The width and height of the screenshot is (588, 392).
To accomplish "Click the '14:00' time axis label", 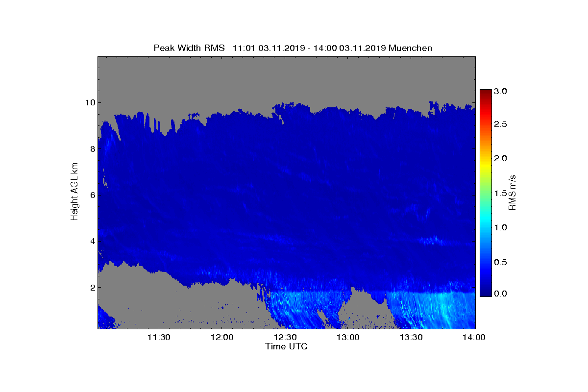I will point(475,337).
